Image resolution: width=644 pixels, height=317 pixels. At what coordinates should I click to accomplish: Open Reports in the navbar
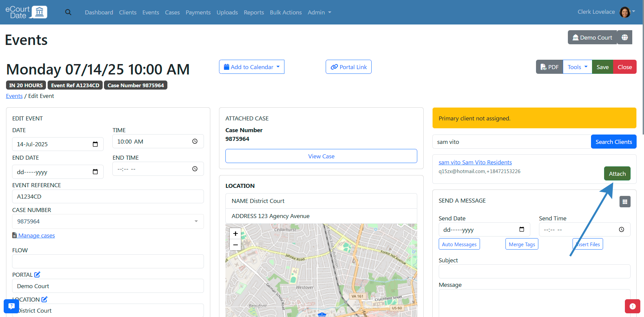click(x=254, y=12)
